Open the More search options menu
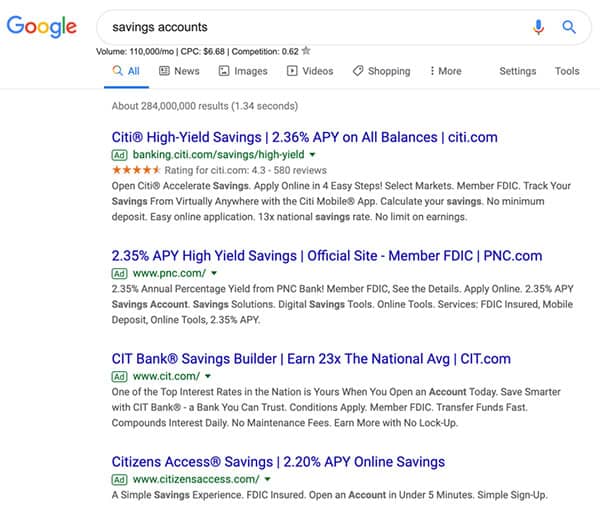This screenshot has width=600, height=521. pos(445,71)
